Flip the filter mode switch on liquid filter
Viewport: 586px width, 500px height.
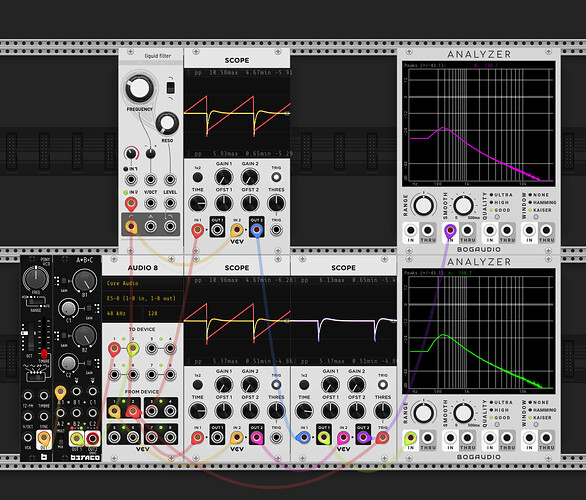[170, 88]
